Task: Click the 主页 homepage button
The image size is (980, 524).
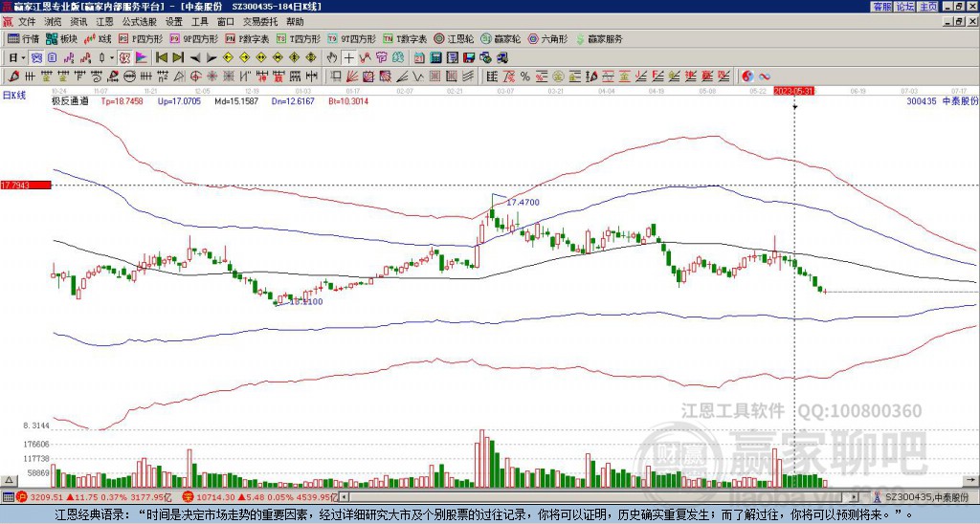Action: tap(928, 7)
